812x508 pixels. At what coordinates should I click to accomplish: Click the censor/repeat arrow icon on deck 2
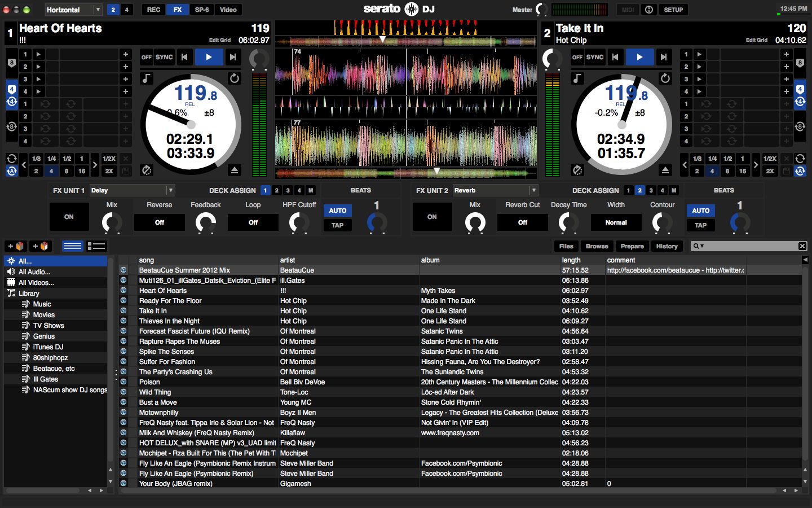tap(665, 78)
